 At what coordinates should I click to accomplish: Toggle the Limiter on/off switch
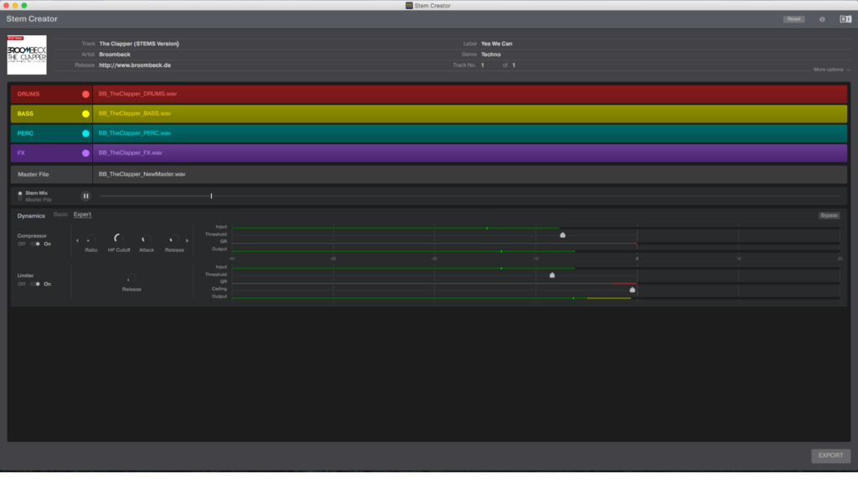pyautogui.click(x=35, y=284)
